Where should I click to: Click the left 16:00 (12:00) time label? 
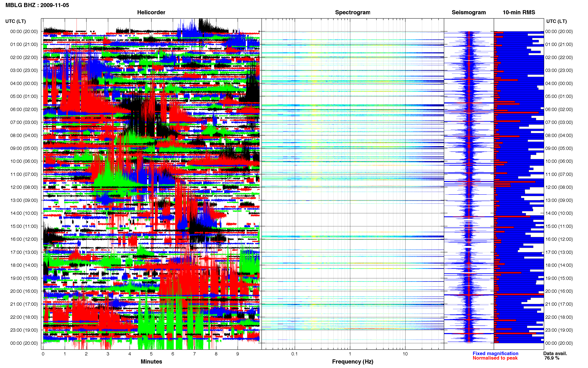click(24, 239)
